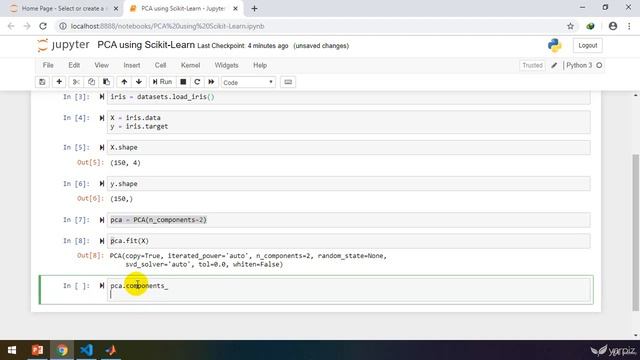Viewport: 640px width, 360px height.
Task: Copy selected cells icon
Action: coord(91,82)
